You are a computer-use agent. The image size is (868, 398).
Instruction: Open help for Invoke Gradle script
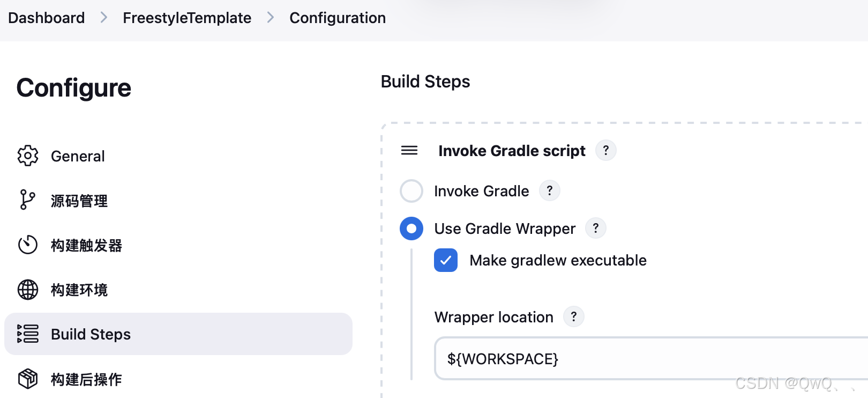[x=606, y=151]
